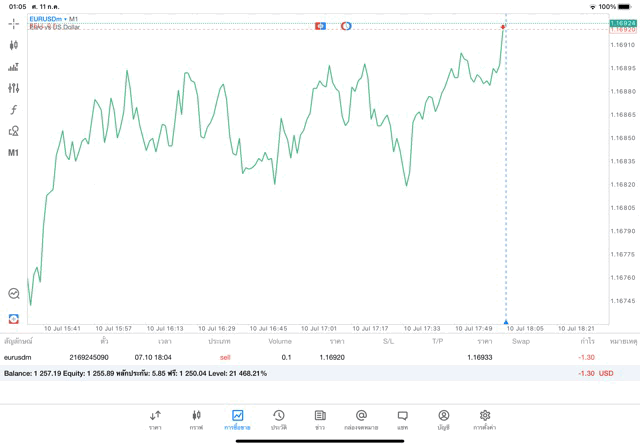The width and height of the screenshot is (640, 447).
Task: Select the eurusdm sell position row
Action: tap(300, 357)
